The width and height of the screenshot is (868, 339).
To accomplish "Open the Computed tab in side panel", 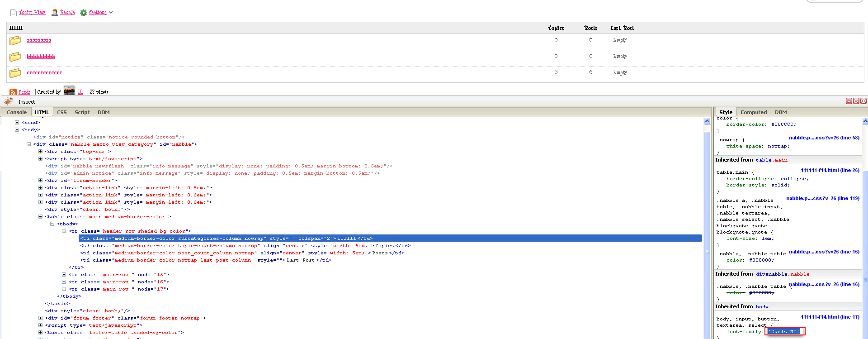I will coord(754,112).
